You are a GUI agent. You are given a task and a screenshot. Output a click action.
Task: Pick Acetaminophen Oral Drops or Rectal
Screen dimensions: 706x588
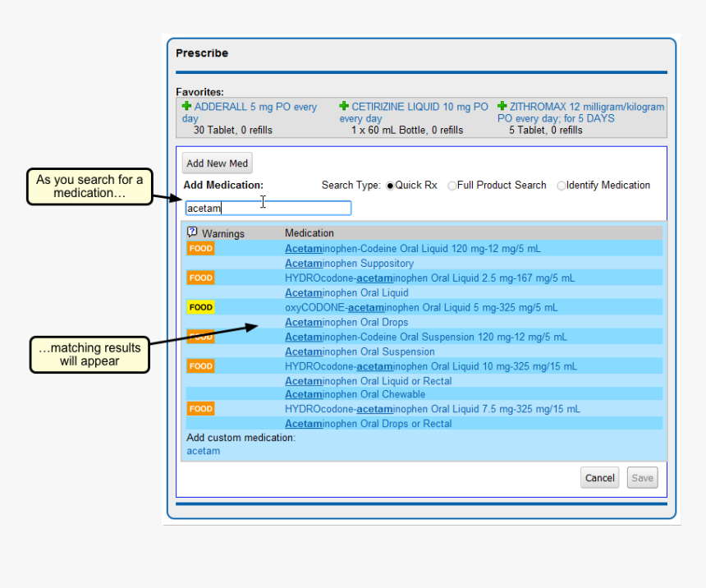coord(368,424)
